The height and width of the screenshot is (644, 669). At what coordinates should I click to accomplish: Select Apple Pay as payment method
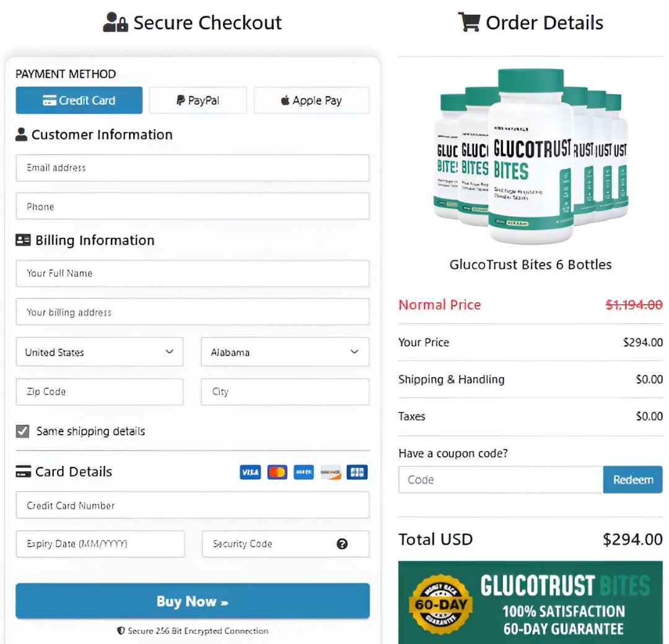(x=312, y=100)
